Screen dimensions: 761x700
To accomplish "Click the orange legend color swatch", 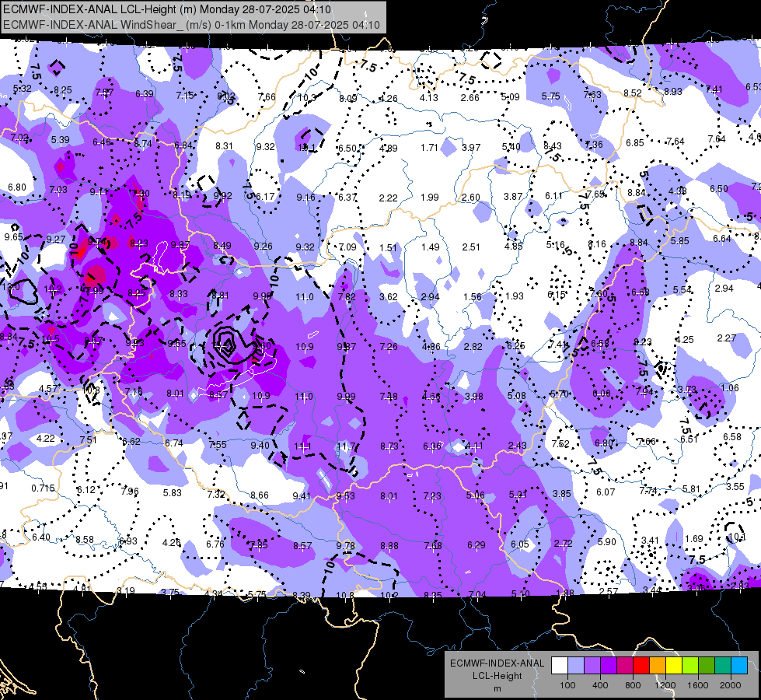I will 658,666.
